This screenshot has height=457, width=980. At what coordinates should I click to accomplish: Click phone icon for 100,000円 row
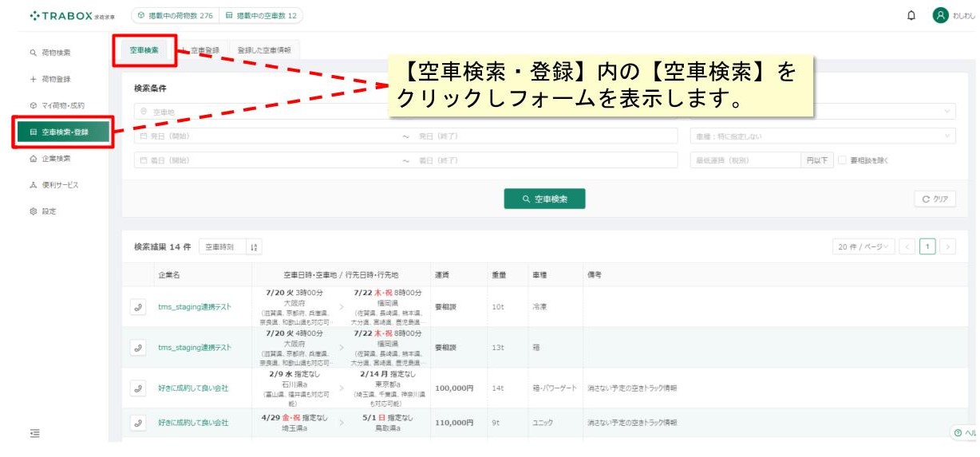tap(139, 388)
